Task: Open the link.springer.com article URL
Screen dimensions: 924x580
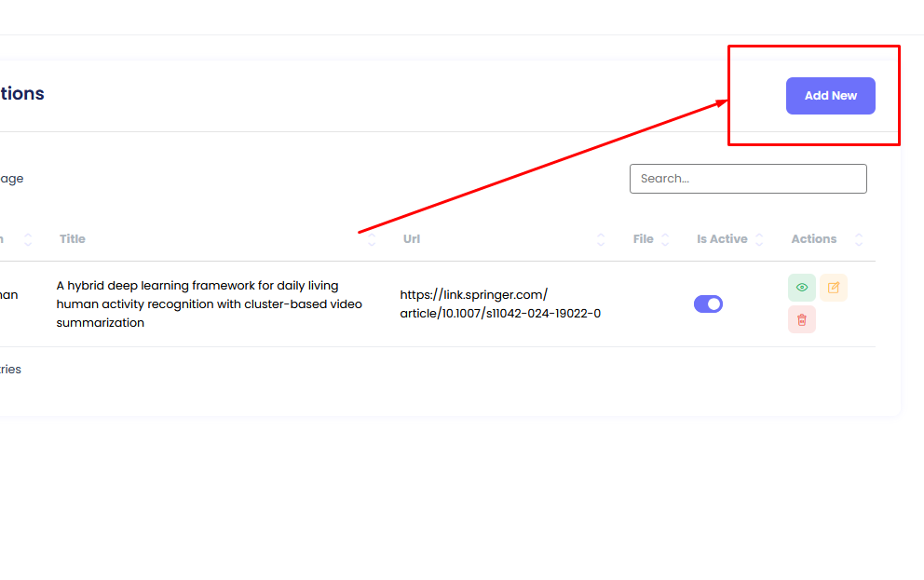Action: coord(499,304)
